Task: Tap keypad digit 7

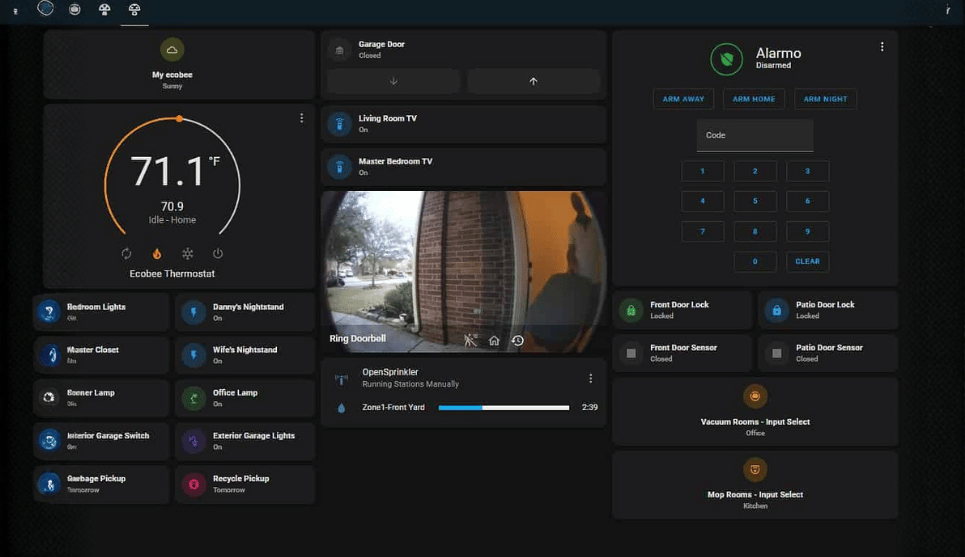Action: [x=702, y=231]
